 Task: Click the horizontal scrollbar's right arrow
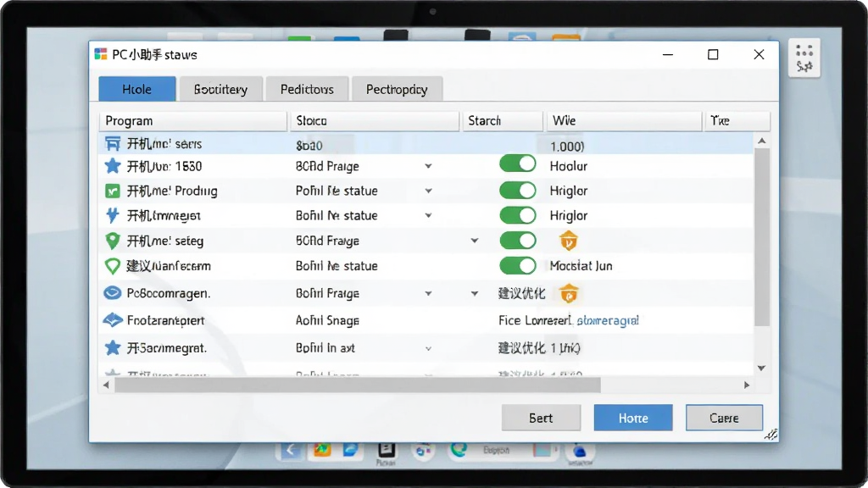(747, 385)
